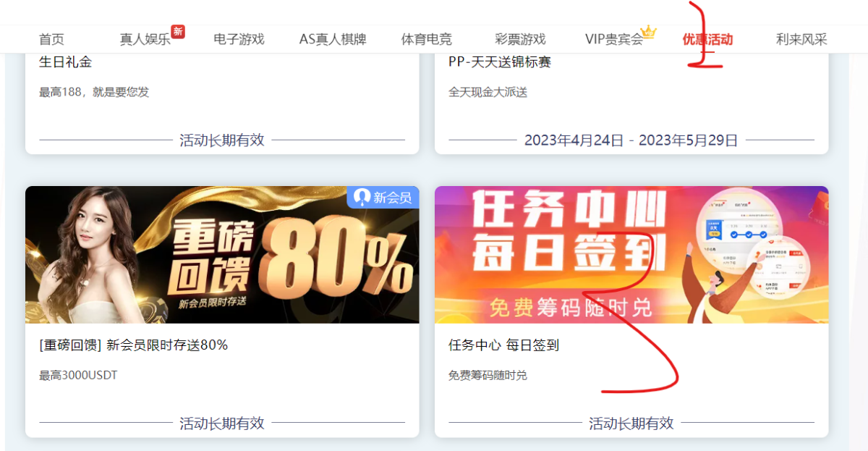Screen dimensions: 868x451
Task: Open the 彩票游戏 menu item
Action: click(520, 39)
